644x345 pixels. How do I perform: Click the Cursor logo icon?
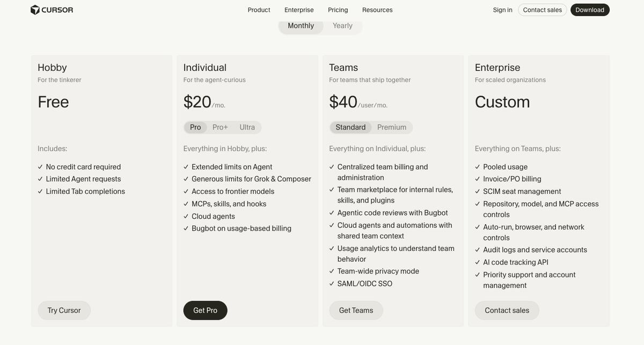[35, 10]
